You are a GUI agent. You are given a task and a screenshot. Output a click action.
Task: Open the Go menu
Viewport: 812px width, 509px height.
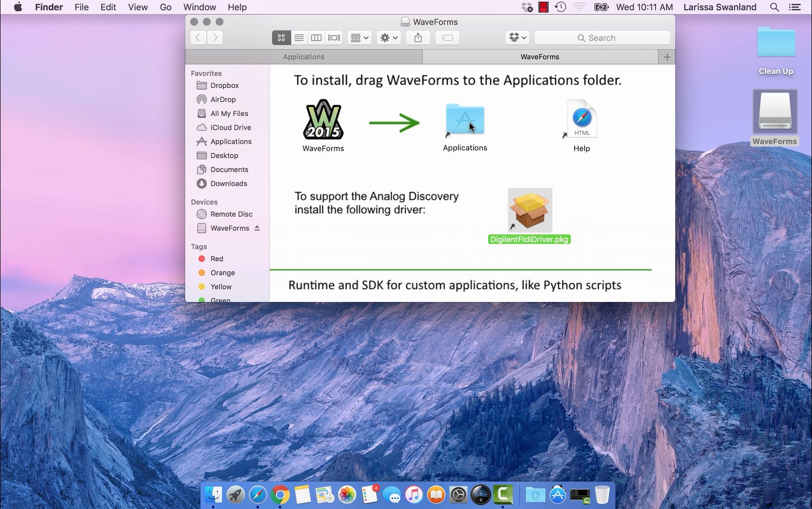pos(166,7)
